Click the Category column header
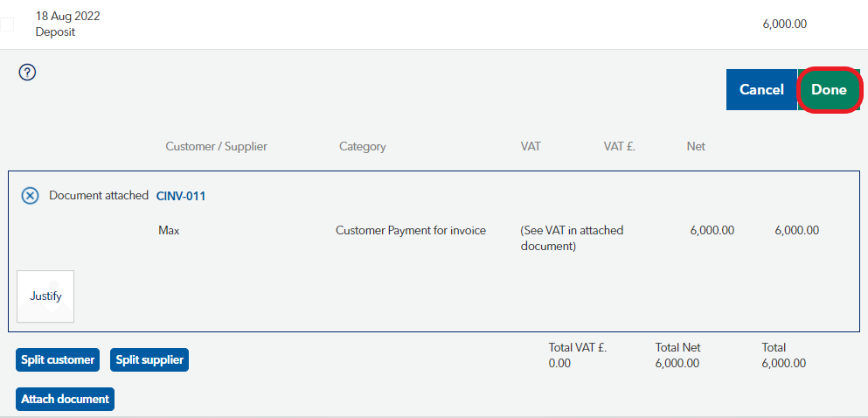 tap(363, 147)
